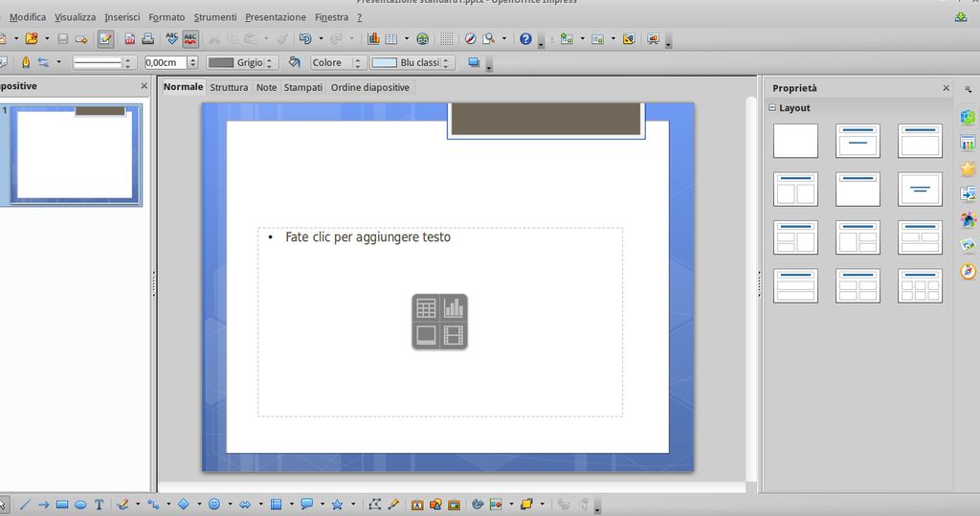Open the Properties sidebar cube icon
This screenshot has width=980, height=516.
pyautogui.click(x=968, y=118)
